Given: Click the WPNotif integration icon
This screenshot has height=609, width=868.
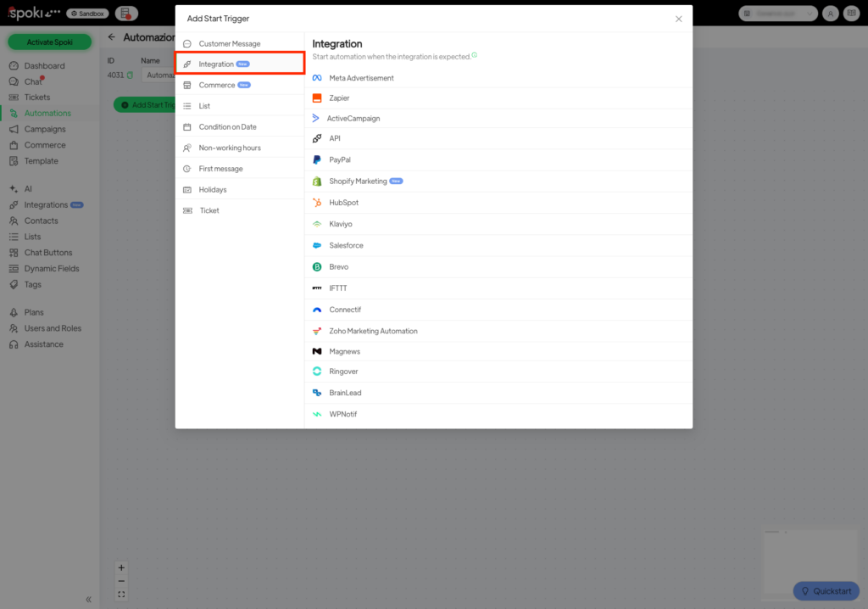Looking at the screenshot, I should [317, 415].
